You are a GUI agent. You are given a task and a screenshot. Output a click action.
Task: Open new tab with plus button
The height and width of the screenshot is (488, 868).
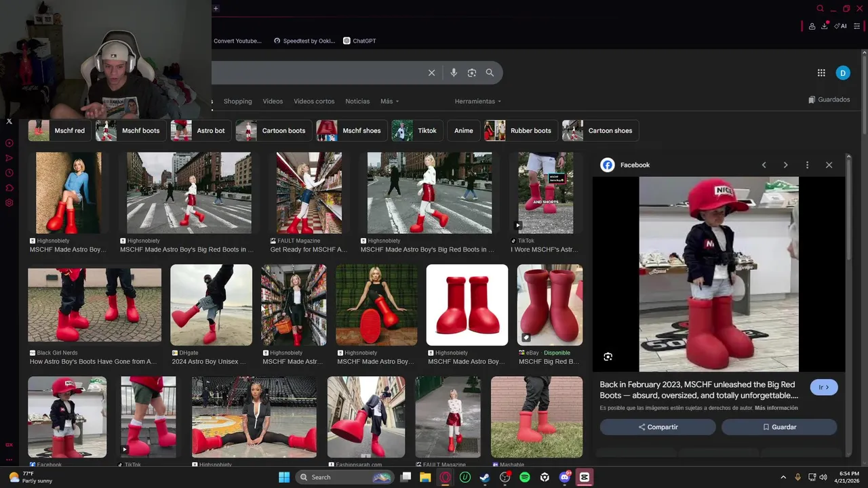[216, 8]
